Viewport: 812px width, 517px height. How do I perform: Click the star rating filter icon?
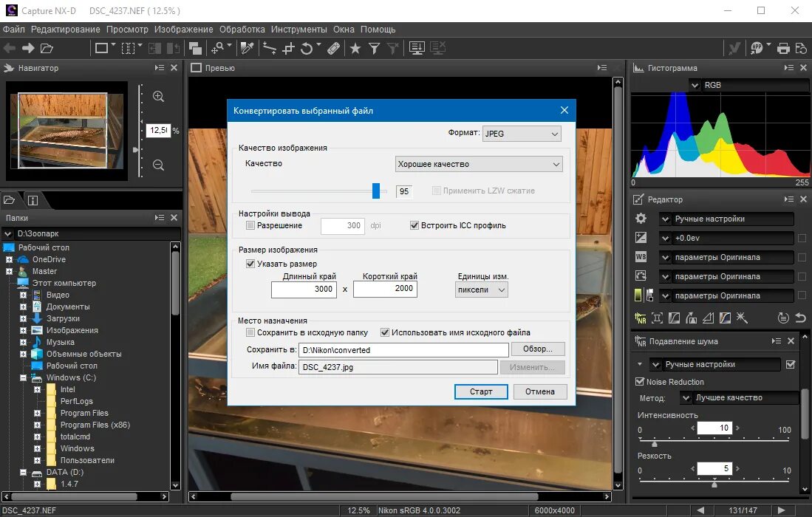point(355,49)
